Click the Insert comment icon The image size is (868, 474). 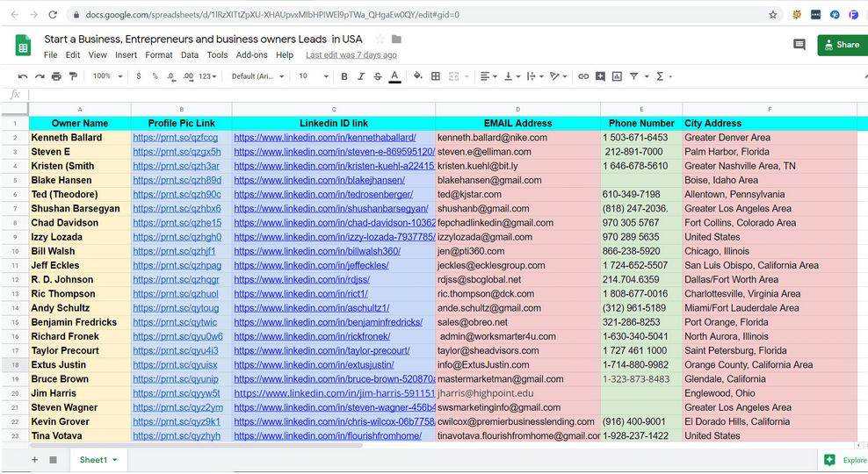(x=601, y=76)
